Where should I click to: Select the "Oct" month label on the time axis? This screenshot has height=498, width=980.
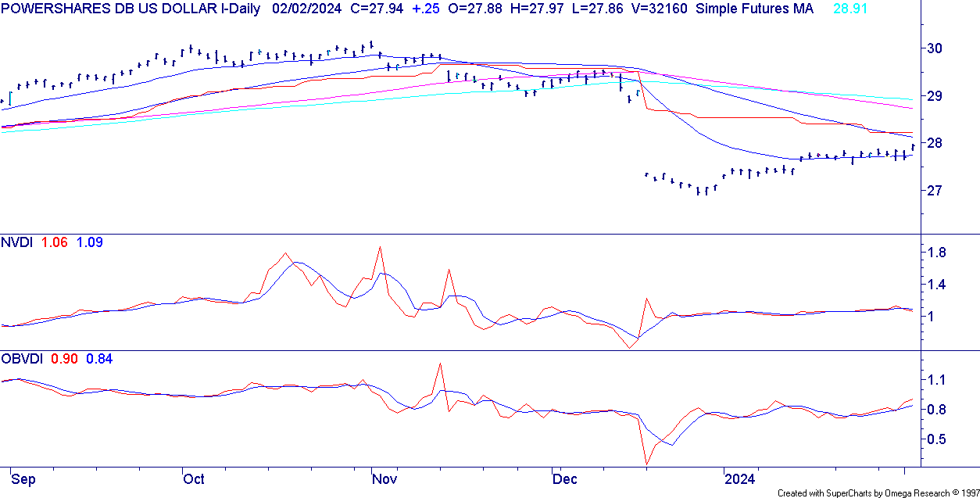[x=193, y=478]
